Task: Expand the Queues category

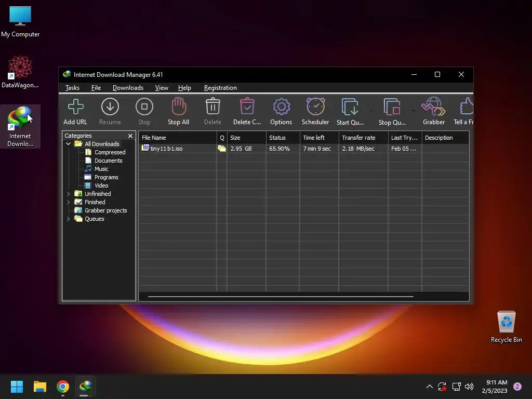Action: pyautogui.click(x=68, y=219)
